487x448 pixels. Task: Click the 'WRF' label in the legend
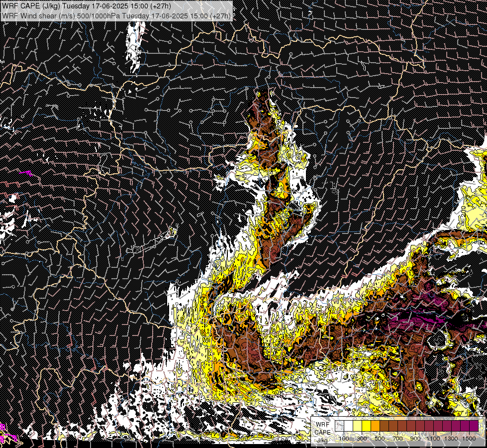click(x=322, y=425)
